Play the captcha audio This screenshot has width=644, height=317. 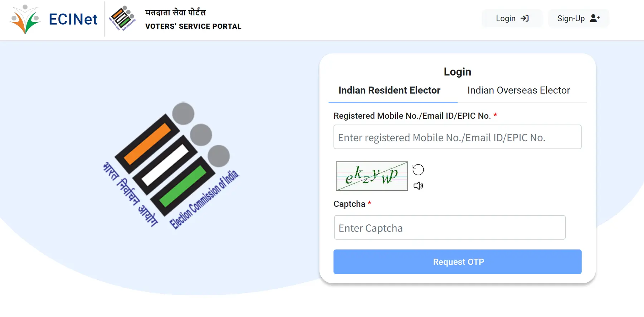tap(418, 186)
